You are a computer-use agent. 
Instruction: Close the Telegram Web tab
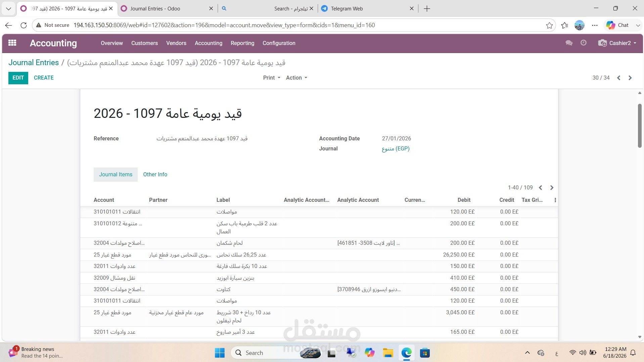click(x=412, y=9)
